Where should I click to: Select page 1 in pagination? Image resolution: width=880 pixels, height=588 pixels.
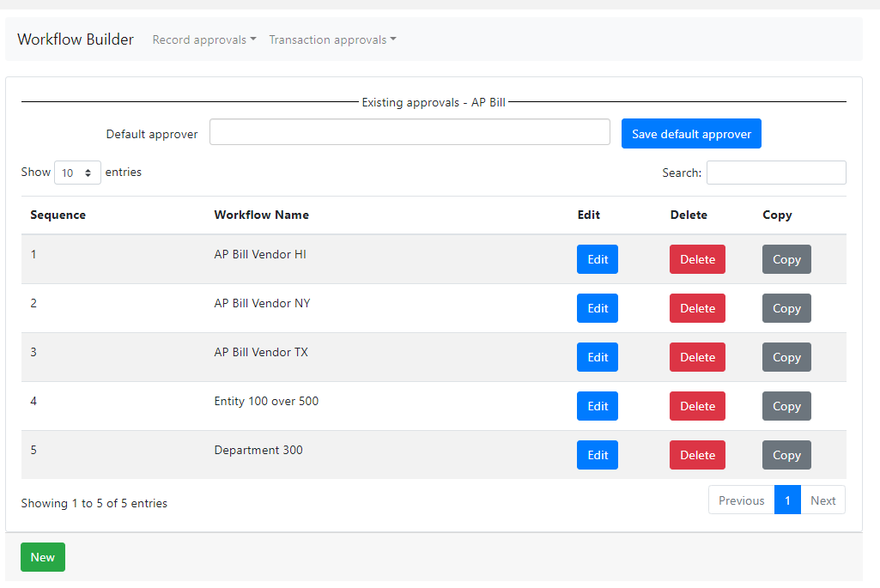tap(787, 500)
